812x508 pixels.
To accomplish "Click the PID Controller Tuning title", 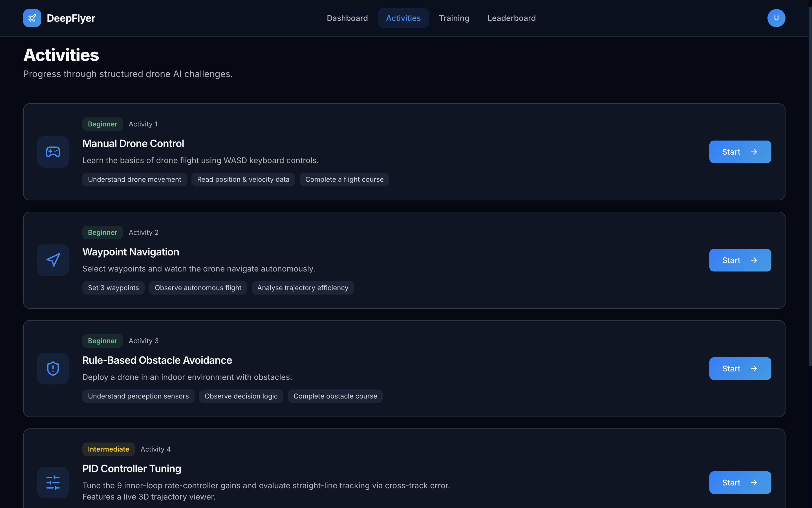I will (132, 469).
